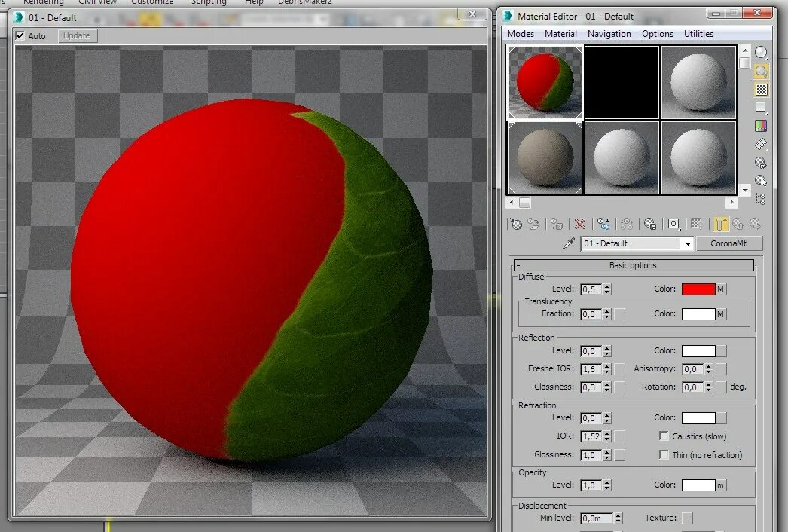
Task: Toggle the Auto checkbox in preview window
Action: (20, 35)
